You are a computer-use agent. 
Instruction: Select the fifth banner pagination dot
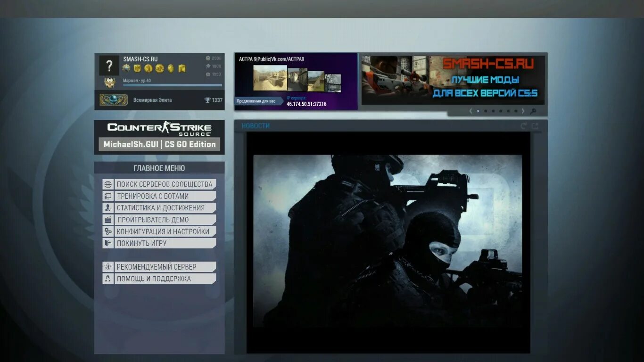click(x=508, y=111)
